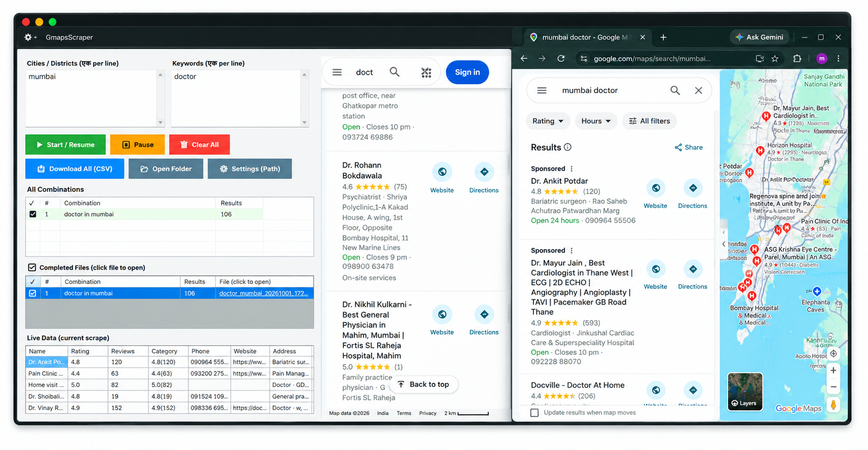
Task: Toggle 'Update results when map moves' checkbox
Action: pos(534,413)
